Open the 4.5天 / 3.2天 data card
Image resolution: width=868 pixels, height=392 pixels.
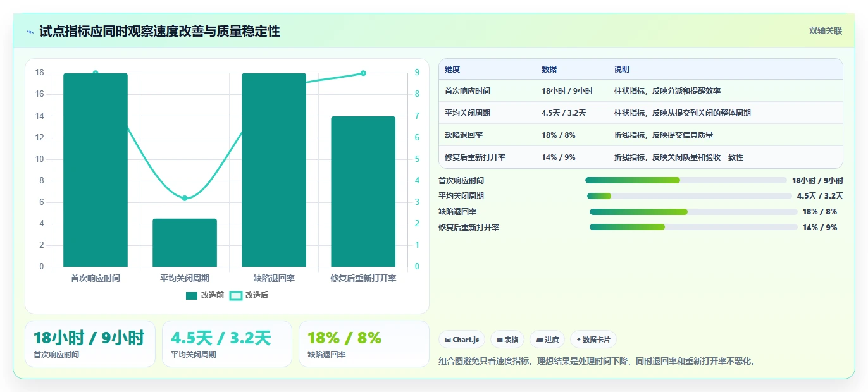[227, 344]
